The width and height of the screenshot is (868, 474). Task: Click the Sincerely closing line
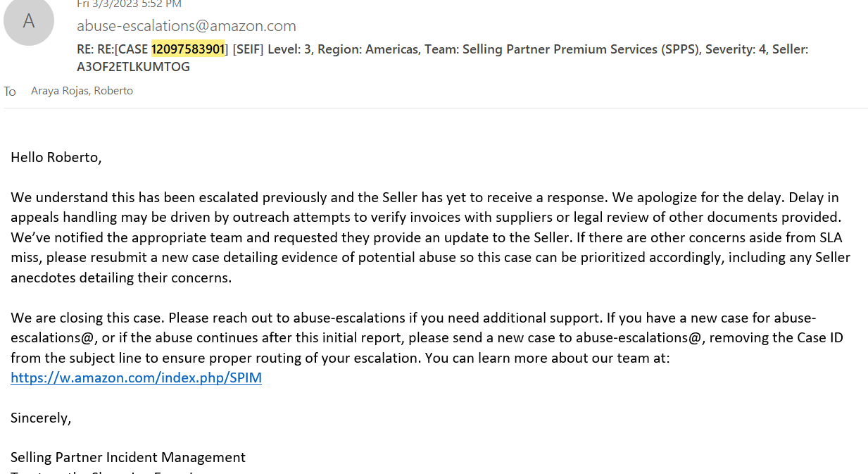tap(41, 418)
